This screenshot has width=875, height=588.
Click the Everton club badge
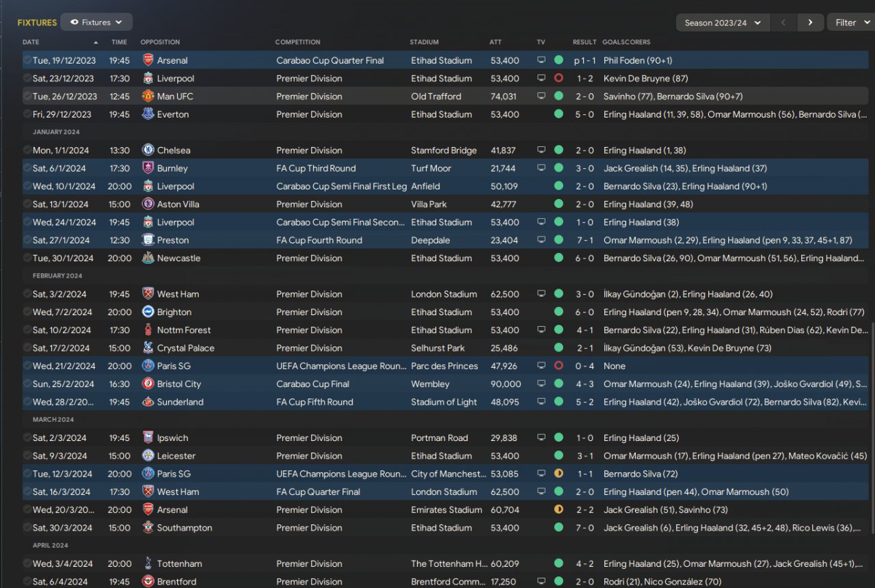tap(148, 114)
